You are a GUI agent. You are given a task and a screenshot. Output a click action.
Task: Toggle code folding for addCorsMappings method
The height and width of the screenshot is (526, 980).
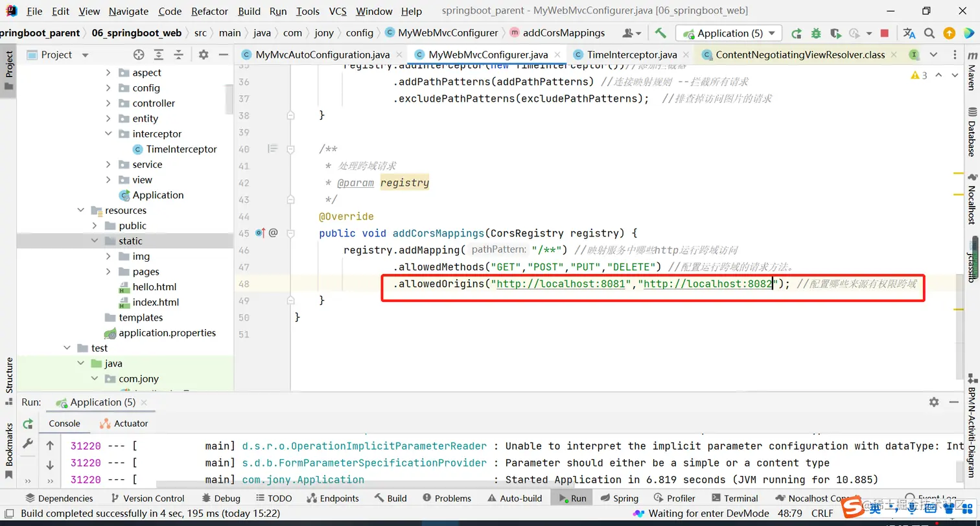(x=291, y=233)
